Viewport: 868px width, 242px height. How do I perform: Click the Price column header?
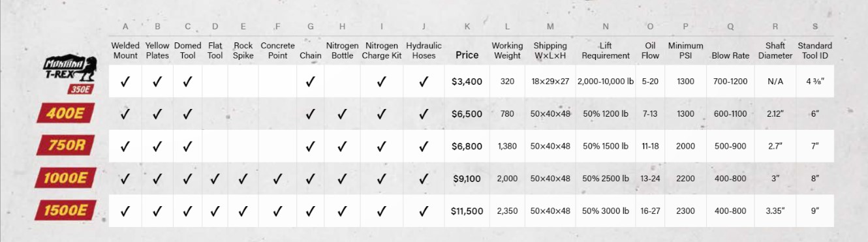[467, 55]
